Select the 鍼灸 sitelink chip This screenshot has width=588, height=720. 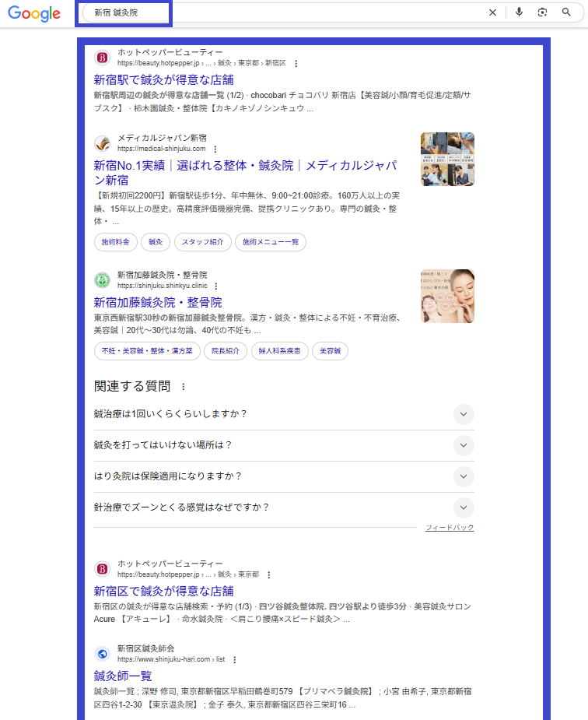click(156, 242)
